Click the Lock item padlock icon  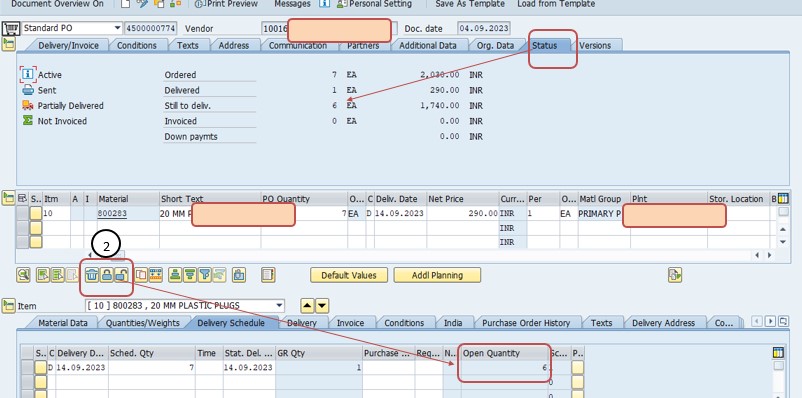pyautogui.click(x=106, y=275)
